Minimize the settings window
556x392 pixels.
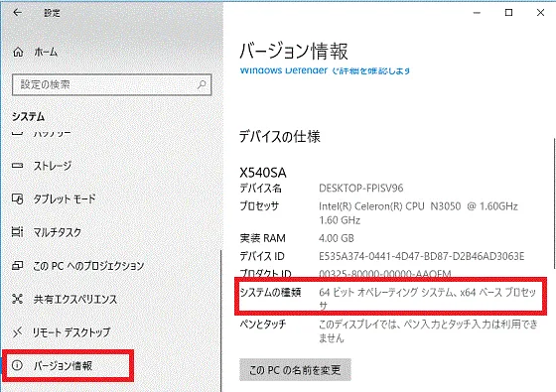[477, 13]
